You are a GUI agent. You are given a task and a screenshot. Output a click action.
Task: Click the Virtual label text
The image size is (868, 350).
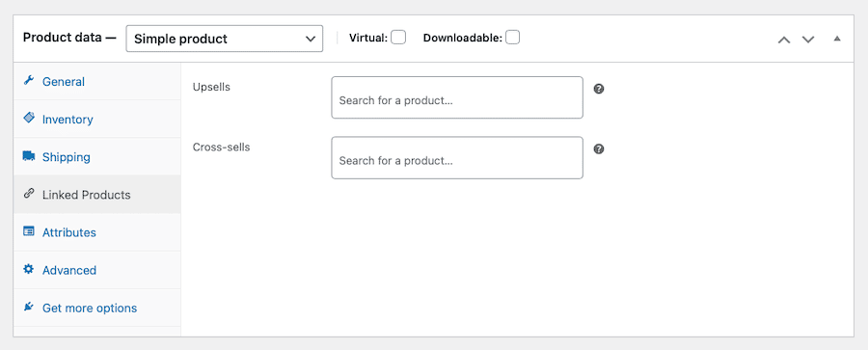[x=368, y=39]
